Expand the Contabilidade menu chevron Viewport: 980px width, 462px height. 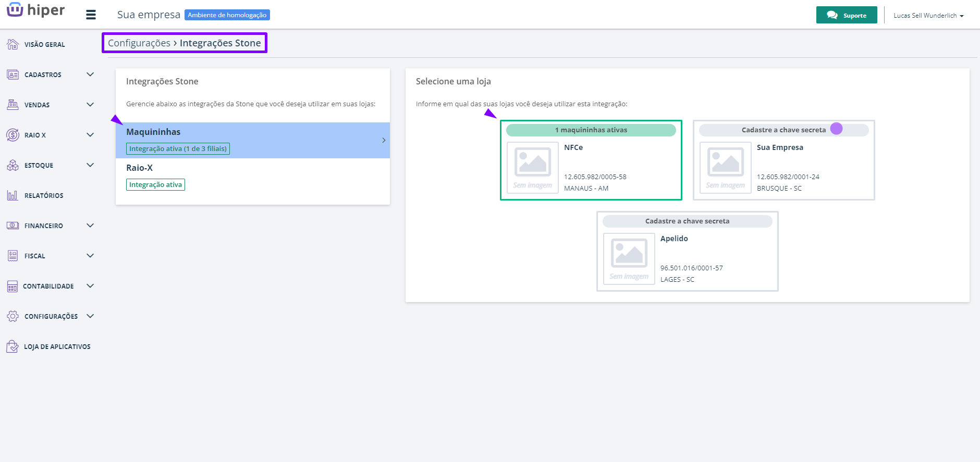coord(90,286)
